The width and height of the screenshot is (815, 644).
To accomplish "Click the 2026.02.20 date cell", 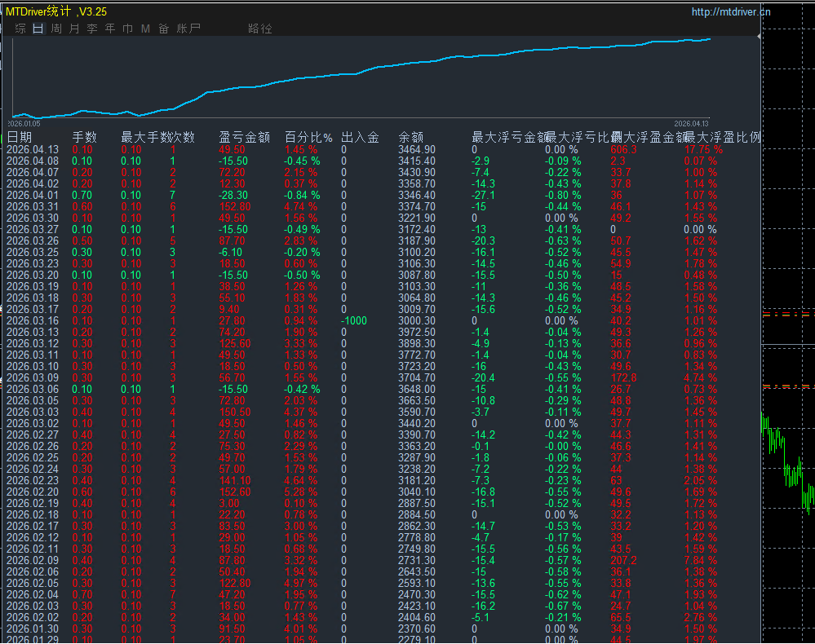I will coord(33,492).
